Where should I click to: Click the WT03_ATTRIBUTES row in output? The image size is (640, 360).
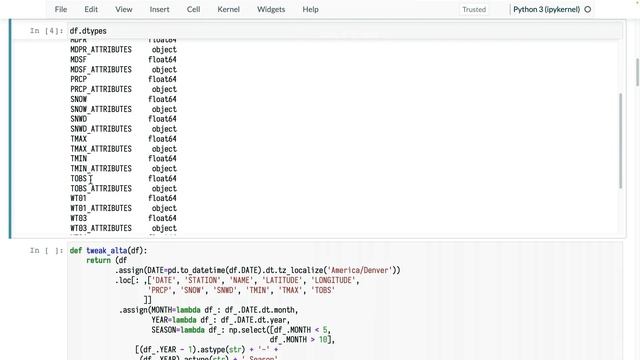click(123, 228)
